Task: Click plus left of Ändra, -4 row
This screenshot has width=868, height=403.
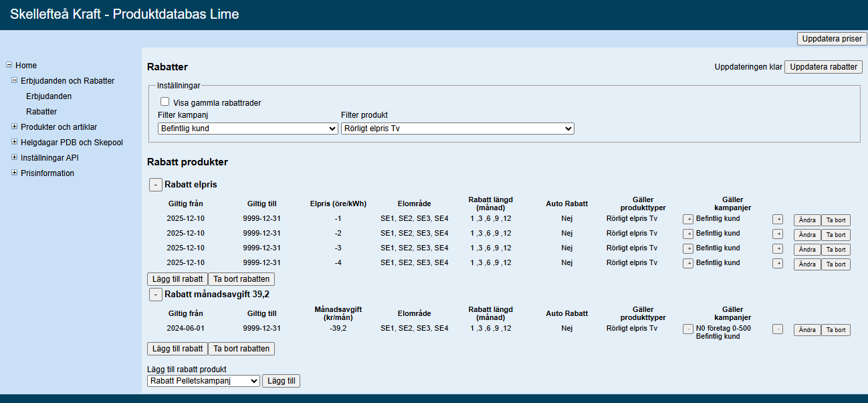Action: point(777,264)
